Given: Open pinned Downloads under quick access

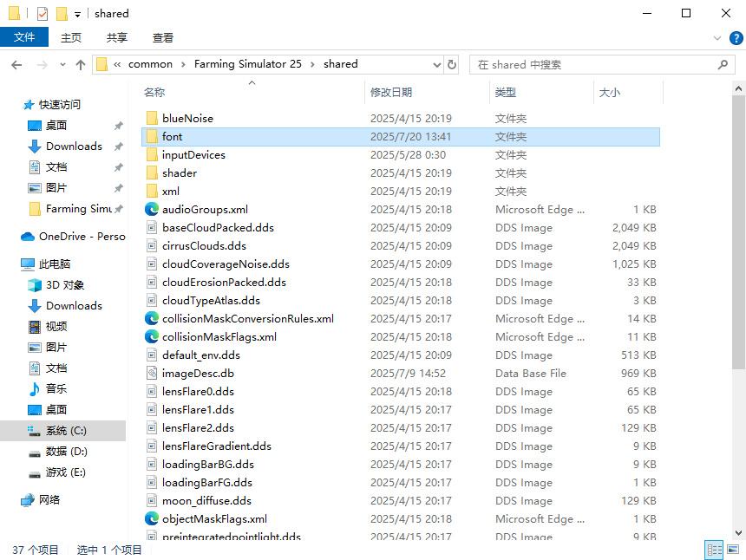Looking at the screenshot, I should (x=75, y=147).
